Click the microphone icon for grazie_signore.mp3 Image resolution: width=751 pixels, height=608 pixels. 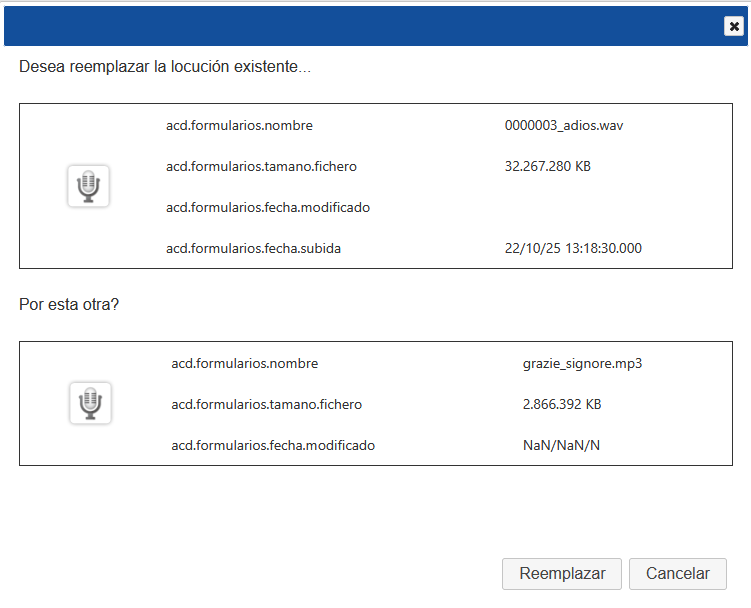(90, 402)
